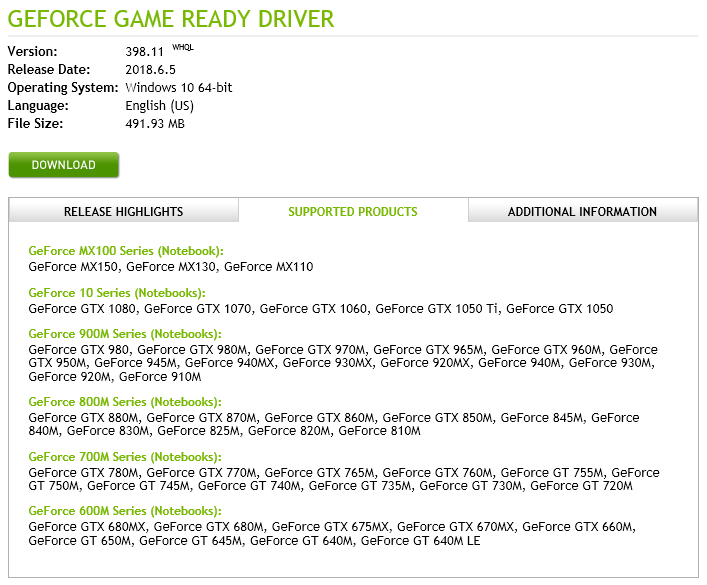Screen dimensions: 707x585
Task: Click the release date 2018.6.5
Action: 150,70
